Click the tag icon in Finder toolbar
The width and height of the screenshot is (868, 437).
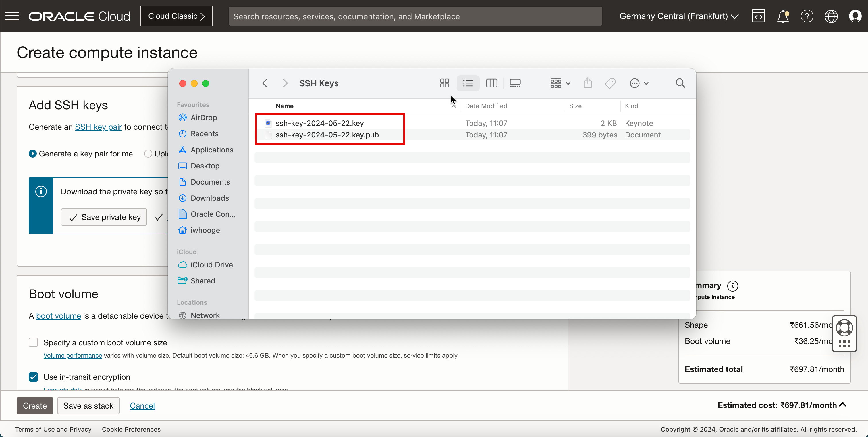[x=610, y=83]
